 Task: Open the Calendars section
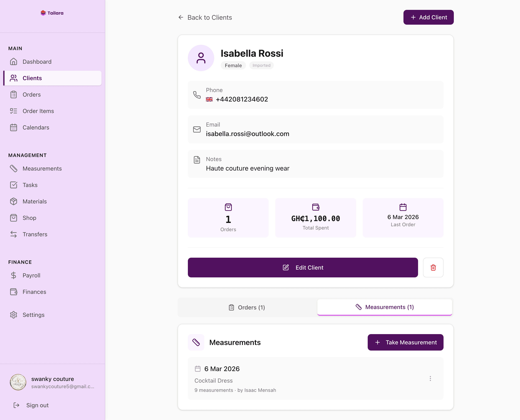36,127
